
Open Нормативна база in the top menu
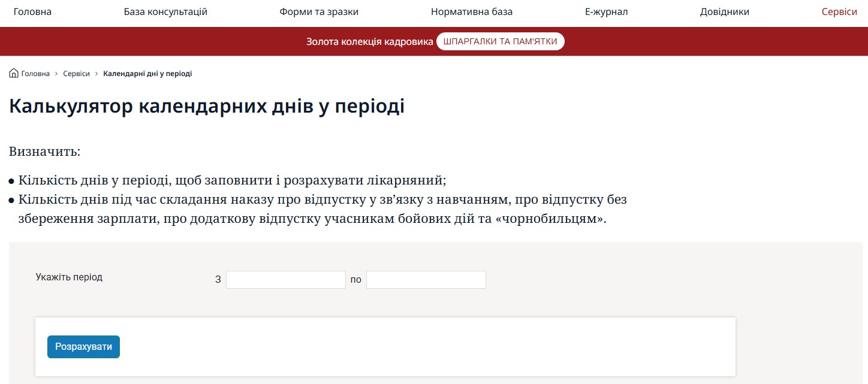pos(472,12)
